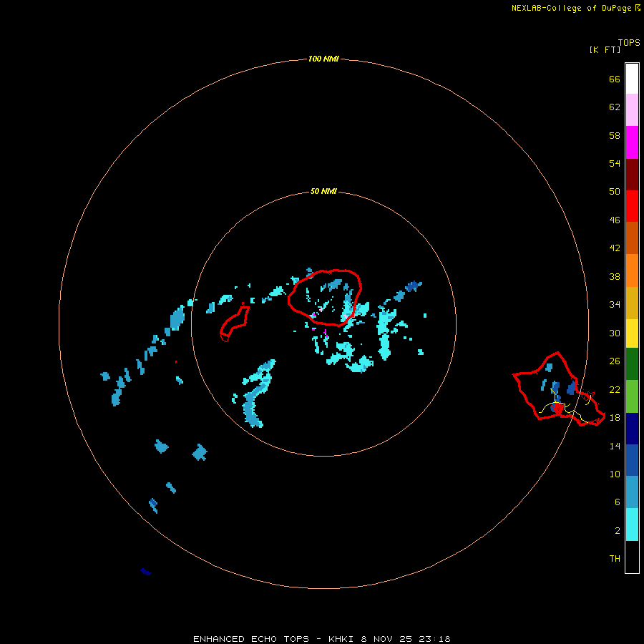Click the legend value '42'
This screenshot has height=644, width=644.
coord(615,248)
